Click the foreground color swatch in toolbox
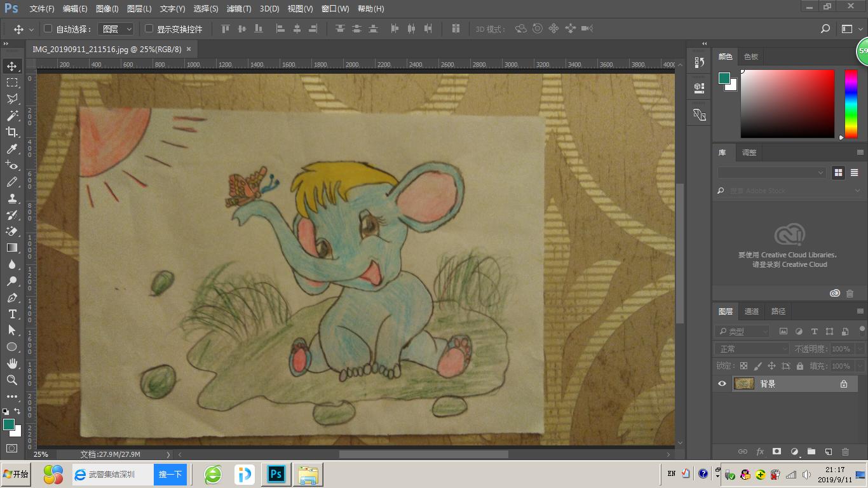The width and height of the screenshot is (868, 488). pos(8,424)
